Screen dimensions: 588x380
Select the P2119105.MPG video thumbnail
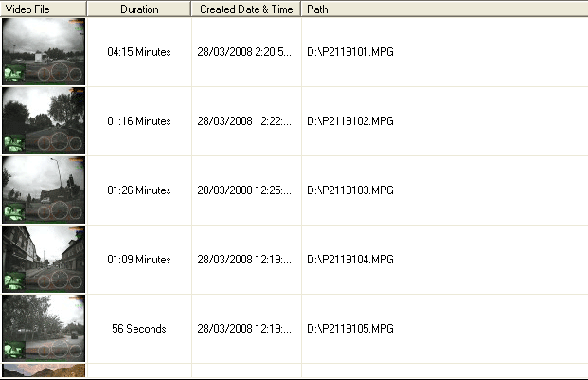(44, 328)
